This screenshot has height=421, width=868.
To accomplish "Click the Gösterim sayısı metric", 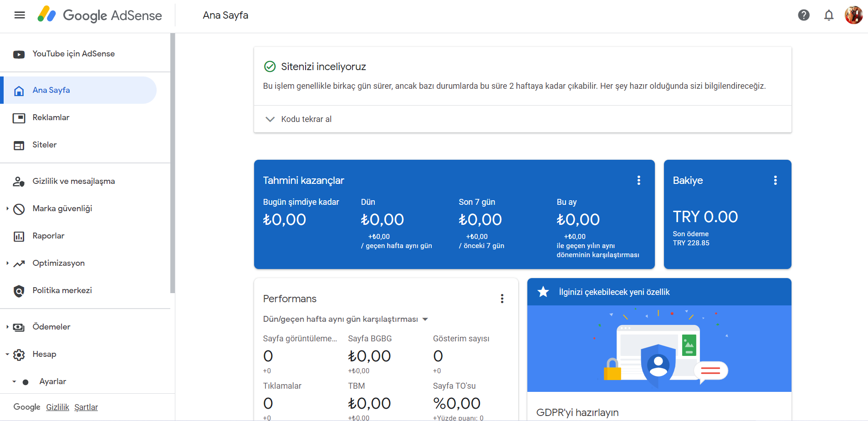I will [x=461, y=355].
